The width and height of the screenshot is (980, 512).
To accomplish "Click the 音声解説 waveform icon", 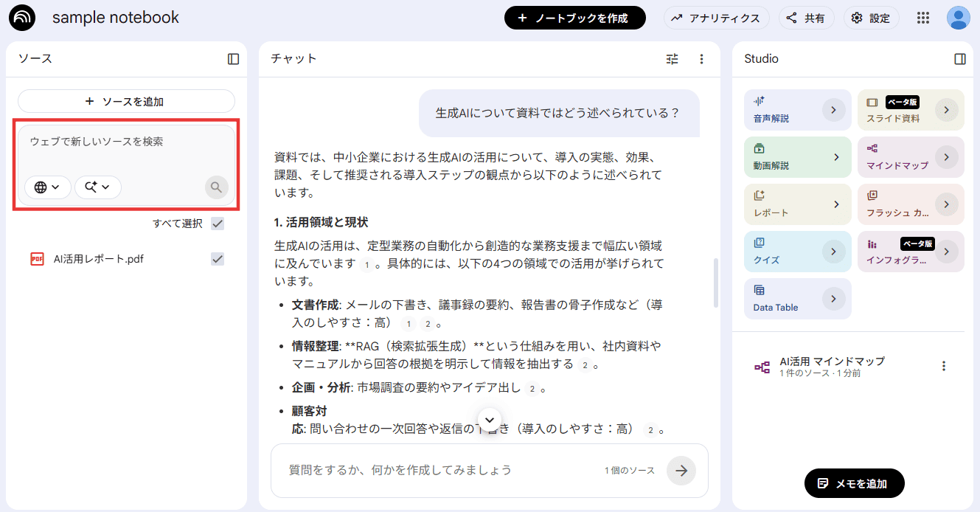I will 759,101.
